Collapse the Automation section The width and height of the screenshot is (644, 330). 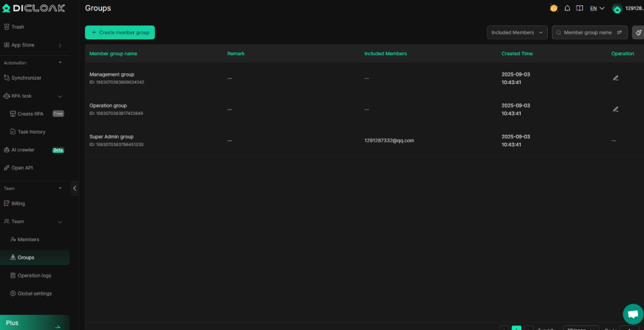coord(60,62)
